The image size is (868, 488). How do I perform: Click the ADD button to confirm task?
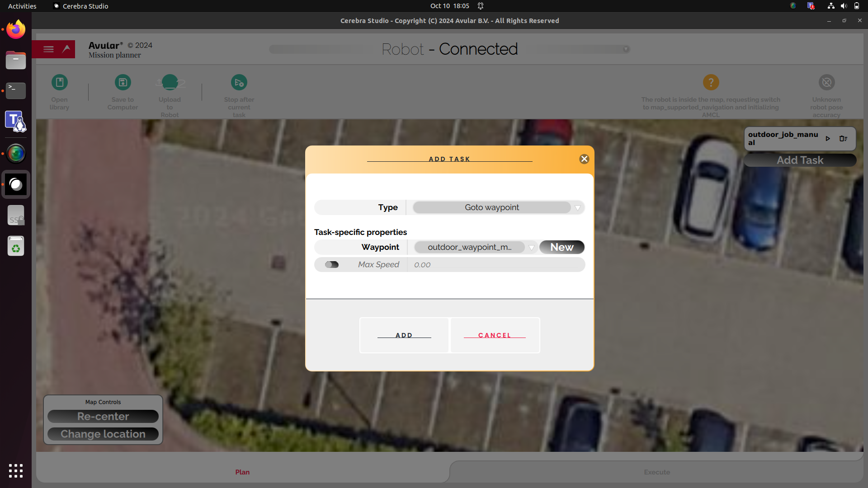point(404,335)
